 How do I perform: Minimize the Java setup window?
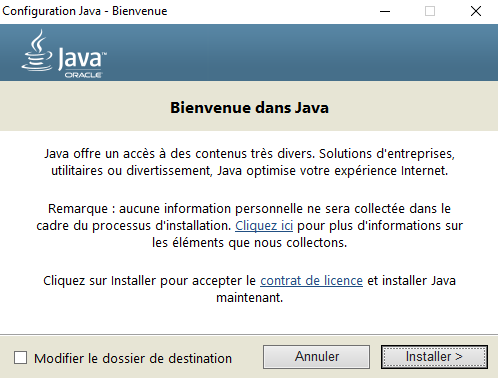385,11
